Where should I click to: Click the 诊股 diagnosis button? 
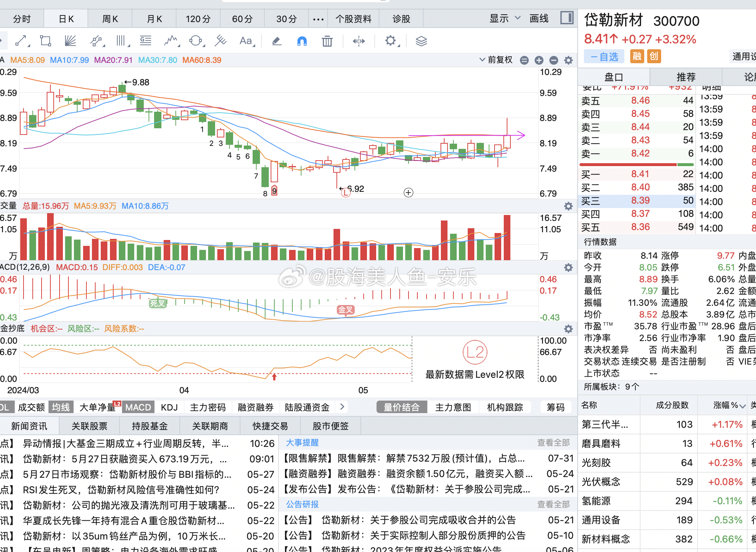401,18
